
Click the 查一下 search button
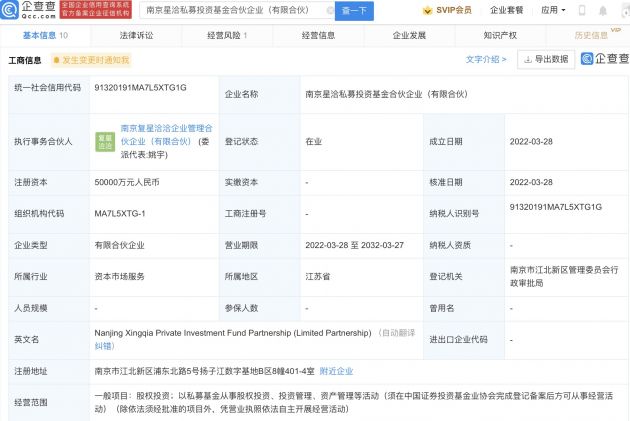coord(354,11)
